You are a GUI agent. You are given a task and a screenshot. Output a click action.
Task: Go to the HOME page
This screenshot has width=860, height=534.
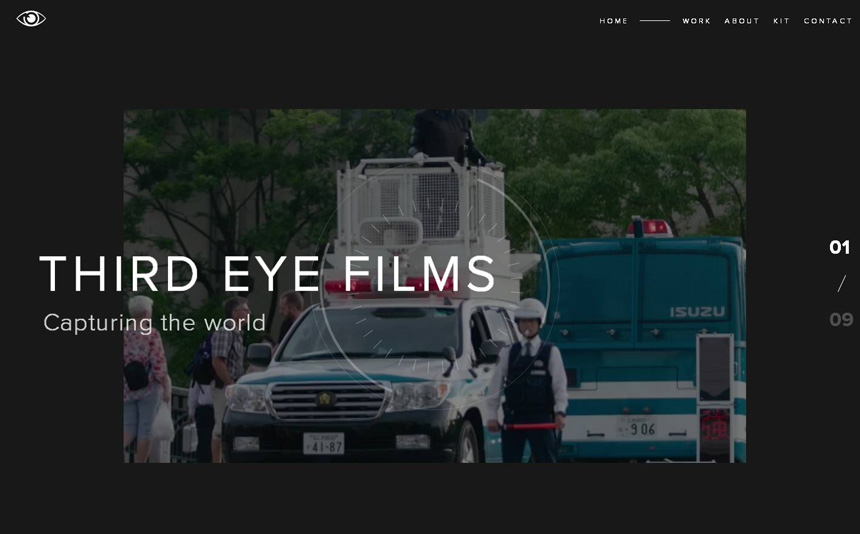point(613,21)
